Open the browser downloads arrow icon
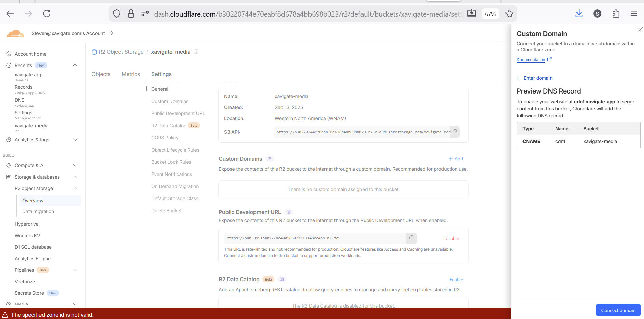644x319 pixels. coord(579,14)
